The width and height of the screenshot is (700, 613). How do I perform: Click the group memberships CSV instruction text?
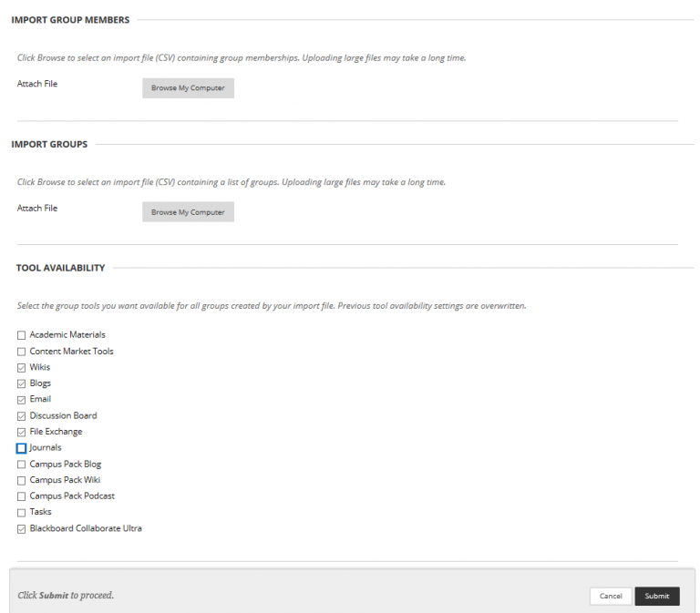click(242, 58)
